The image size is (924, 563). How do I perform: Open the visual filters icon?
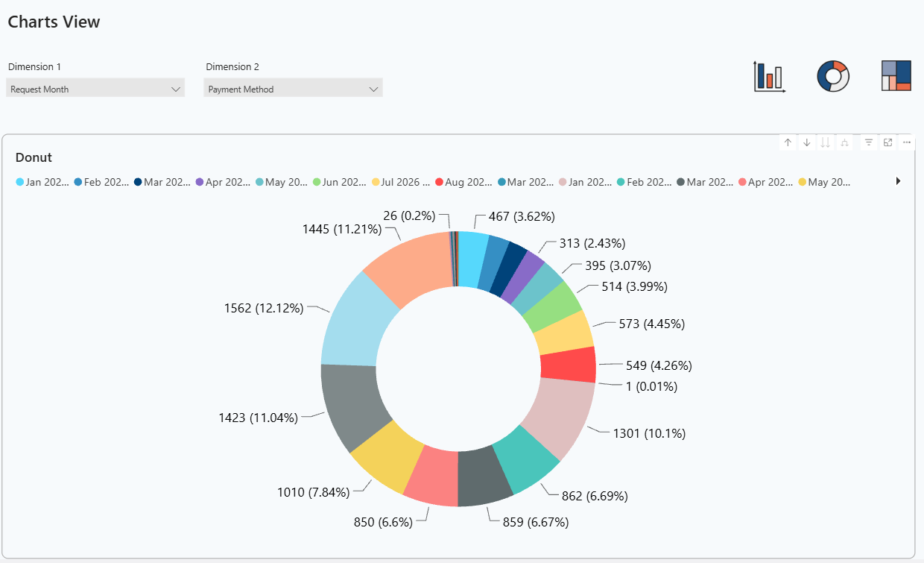[x=868, y=142]
